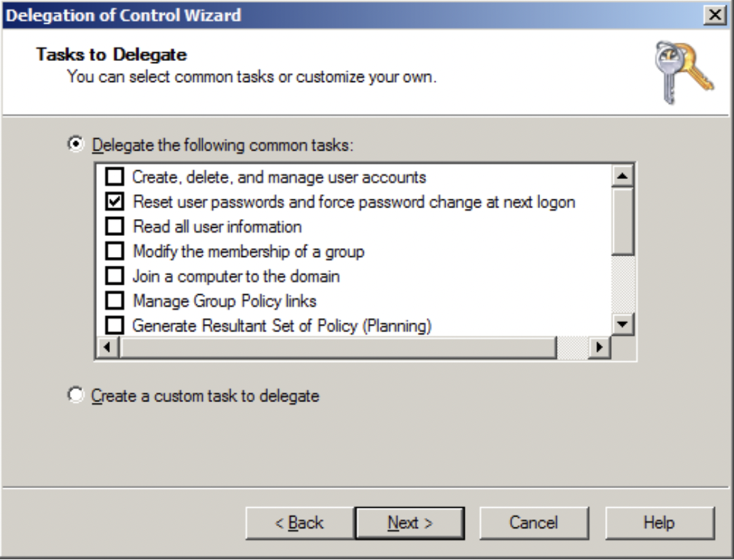Click the Tasks to Delegate heading
This screenshot has width=734, height=560.
111,55
